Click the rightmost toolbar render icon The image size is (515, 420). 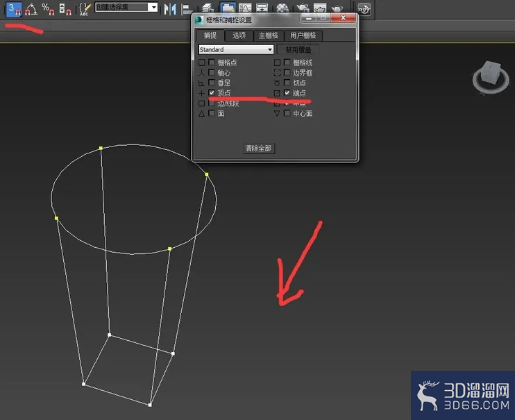[364, 10]
